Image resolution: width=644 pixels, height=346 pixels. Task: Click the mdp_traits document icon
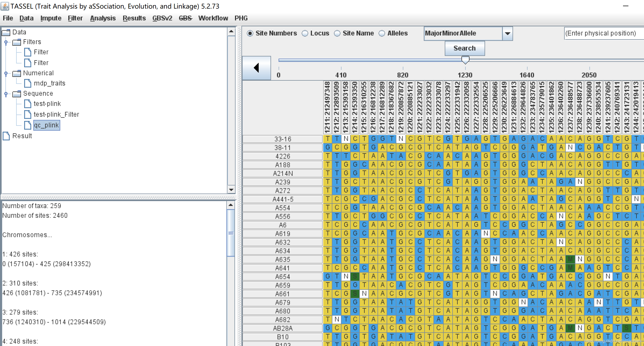tap(28, 83)
